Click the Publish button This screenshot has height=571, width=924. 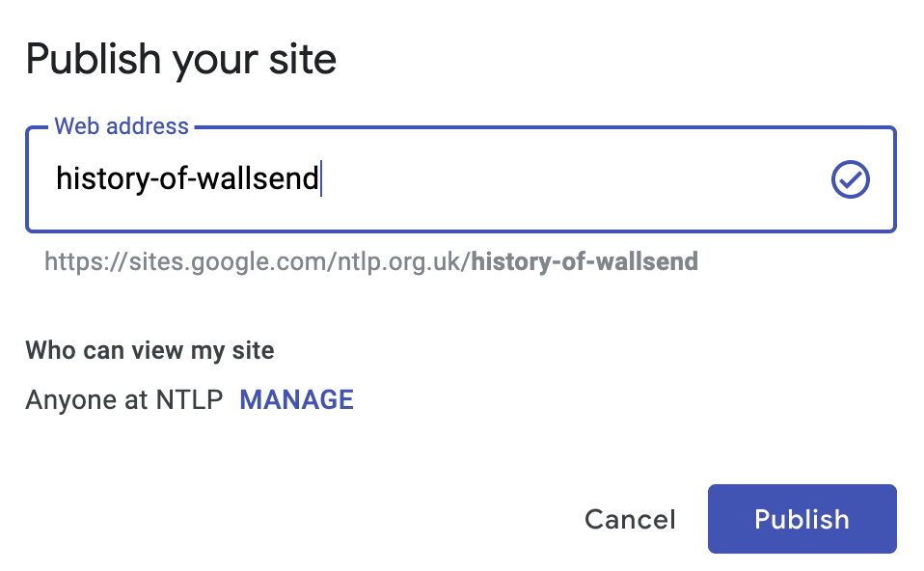pyautogui.click(x=802, y=519)
